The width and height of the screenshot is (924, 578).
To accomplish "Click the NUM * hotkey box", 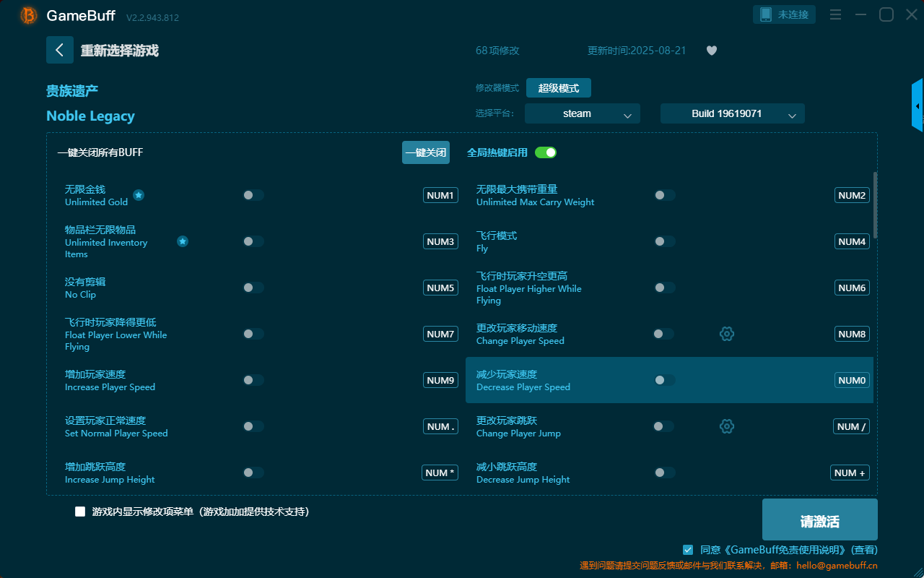I will (x=440, y=473).
